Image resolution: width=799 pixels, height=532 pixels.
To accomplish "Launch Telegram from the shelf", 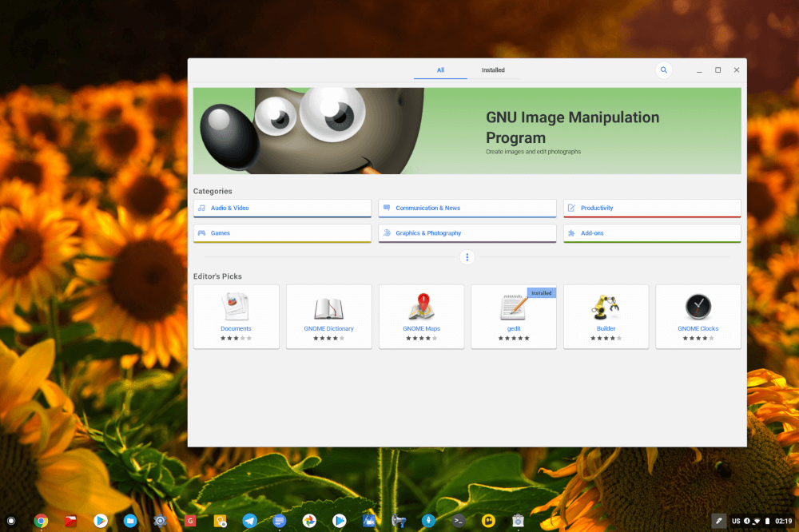I will coord(249,521).
